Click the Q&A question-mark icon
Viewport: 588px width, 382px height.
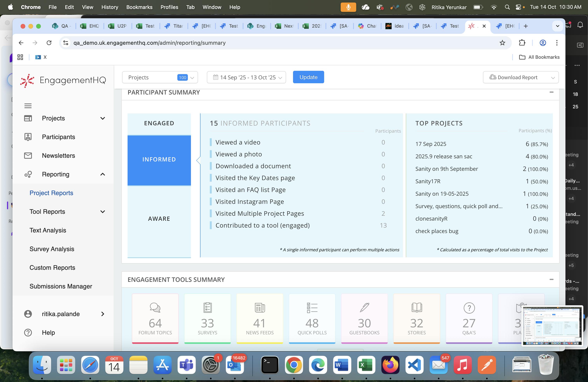point(469,308)
